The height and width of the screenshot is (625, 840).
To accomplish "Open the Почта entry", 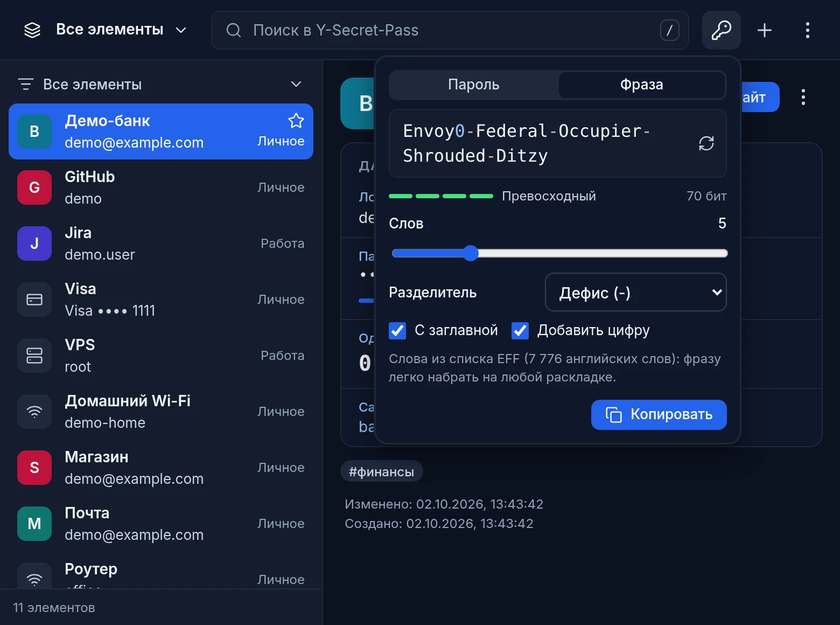I will click(x=161, y=524).
